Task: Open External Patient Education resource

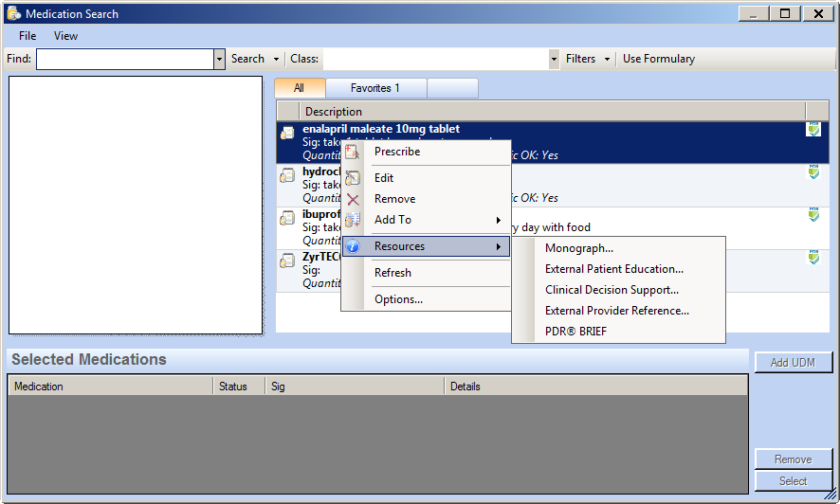Action: (x=613, y=269)
